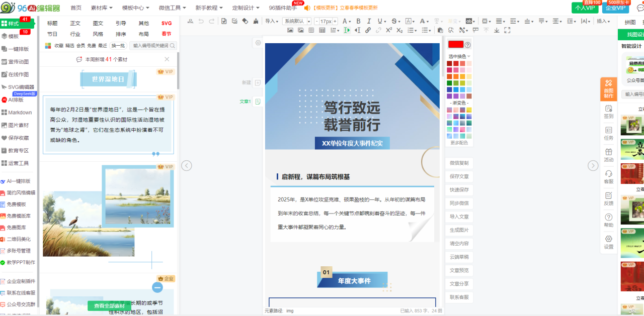Click the Italic formatting icon
The width and height of the screenshot is (644, 316).
pyautogui.click(x=369, y=21)
